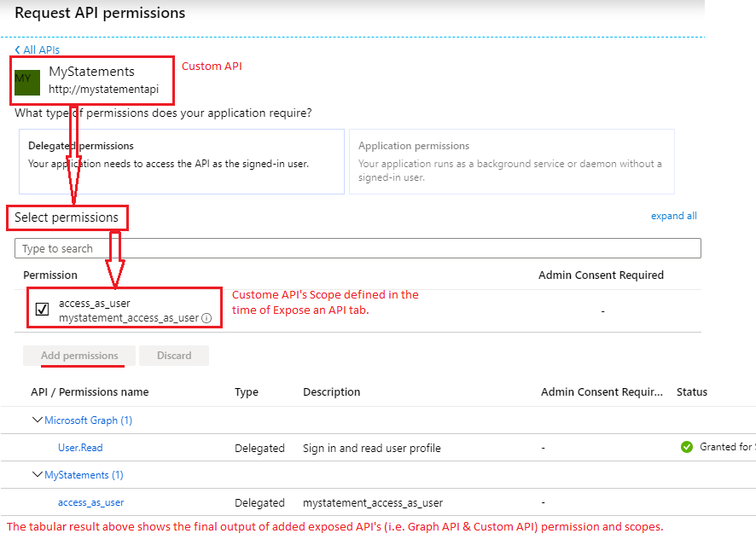
Task: Click the green Granted status checkmark icon
Action: (x=687, y=447)
